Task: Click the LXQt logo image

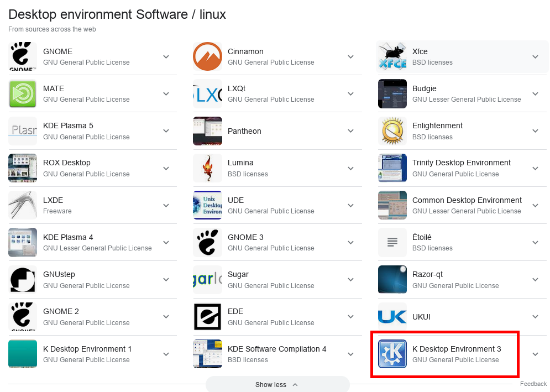Action: click(x=207, y=93)
